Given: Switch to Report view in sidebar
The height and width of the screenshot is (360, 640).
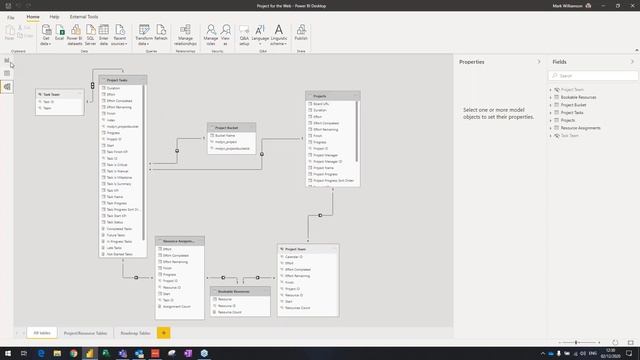Looking at the screenshot, I should [x=7, y=60].
